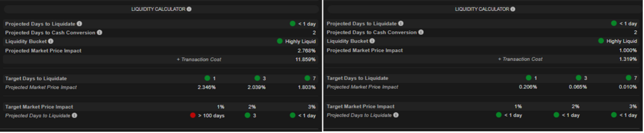Click info icon on left italic Projected Days row

[x=75, y=115]
